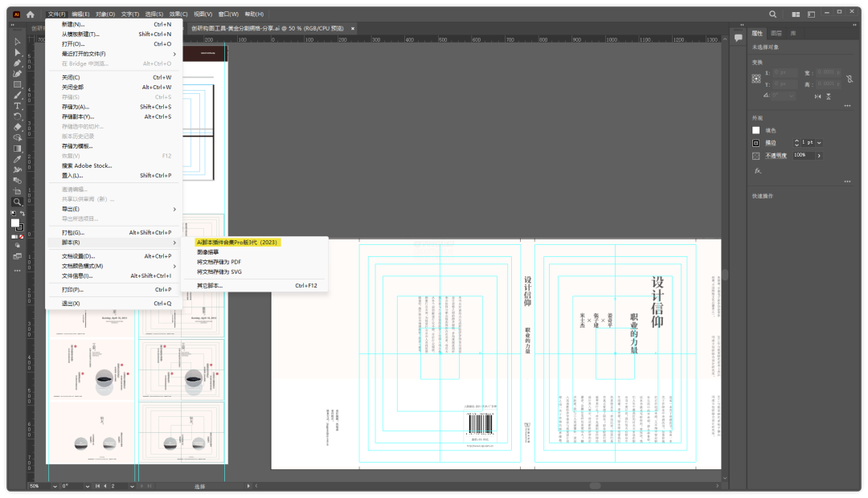868x498 pixels.
Task: Switch to the 图层 panel tab
Action: coord(776,33)
